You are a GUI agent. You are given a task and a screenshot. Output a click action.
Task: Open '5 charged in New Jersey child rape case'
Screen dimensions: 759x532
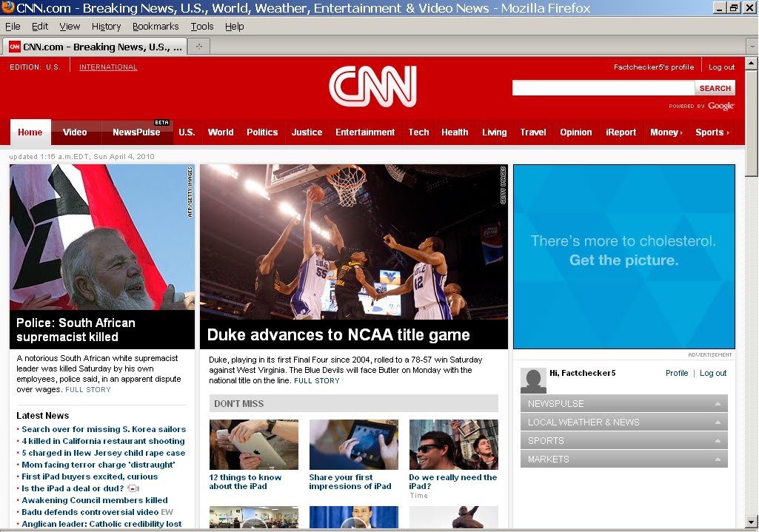[x=104, y=453]
